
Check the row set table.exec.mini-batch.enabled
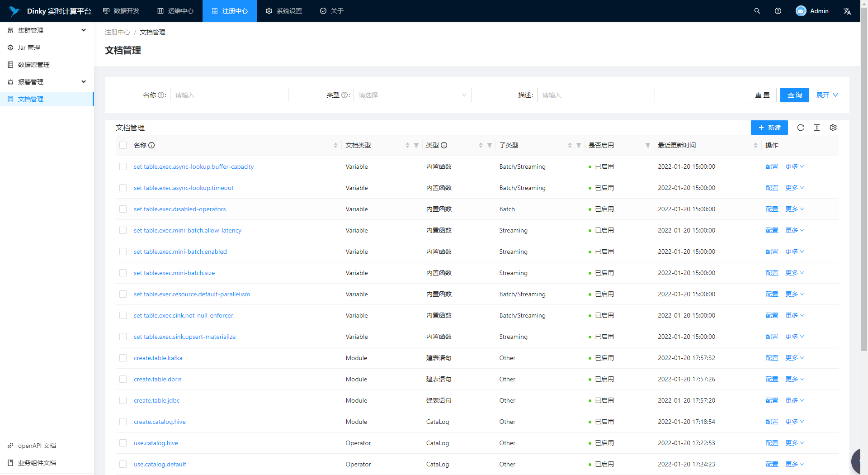click(x=123, y=252)
